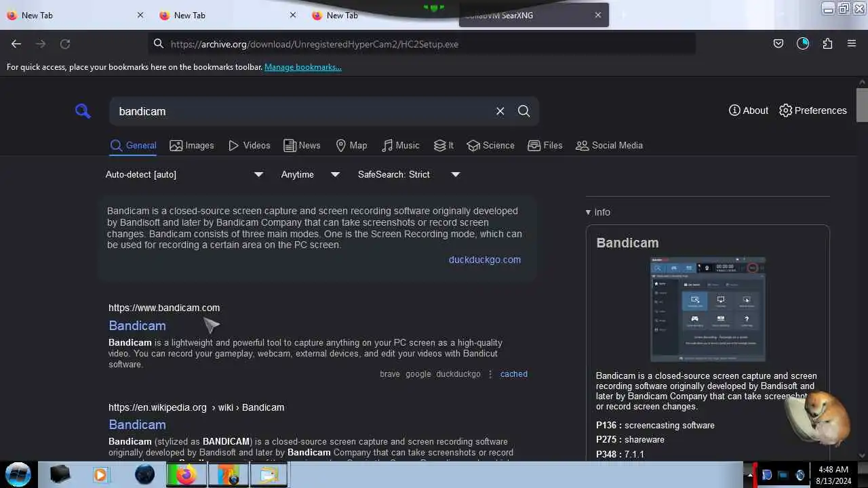Switch to the Map search tab
This screenshot has width=868, height=488.
tap(351, 145)
